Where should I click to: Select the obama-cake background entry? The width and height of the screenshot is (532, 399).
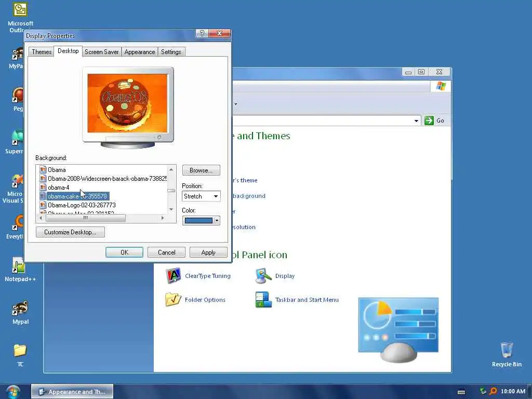tap(74, 196)
